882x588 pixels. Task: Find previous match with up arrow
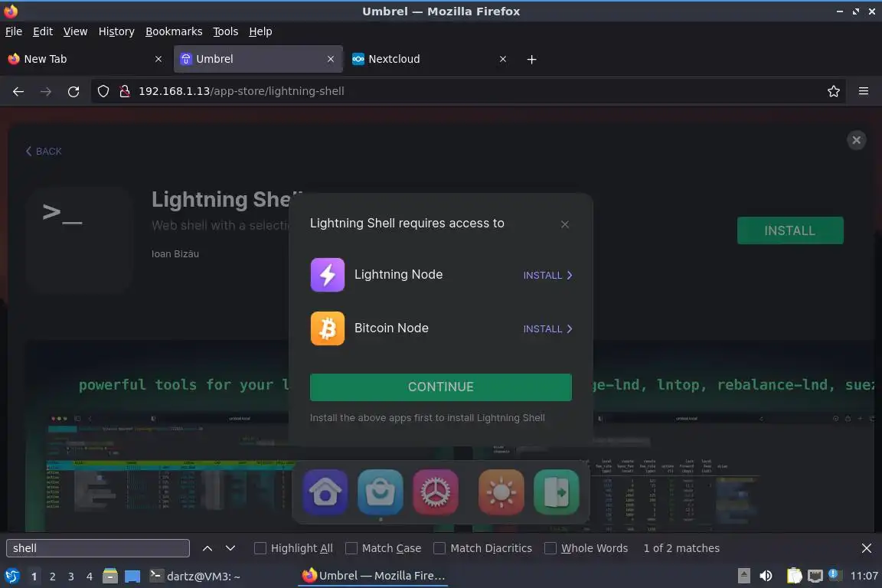[x=207, y=548]
